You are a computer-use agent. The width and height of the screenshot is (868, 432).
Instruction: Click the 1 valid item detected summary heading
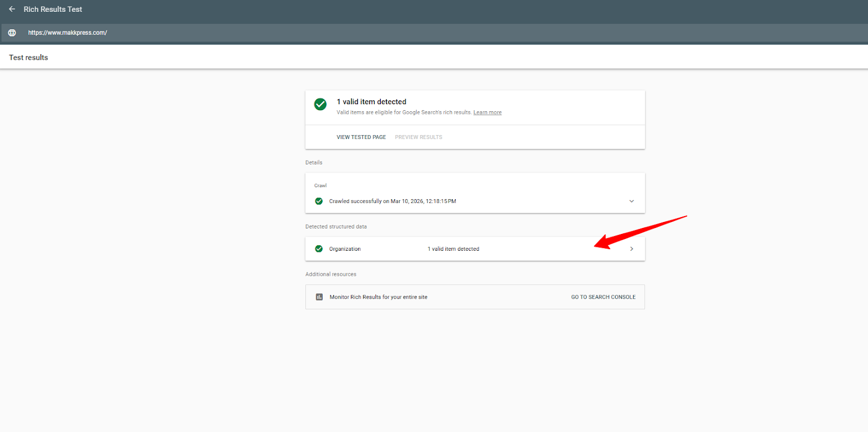pos(371,102)
